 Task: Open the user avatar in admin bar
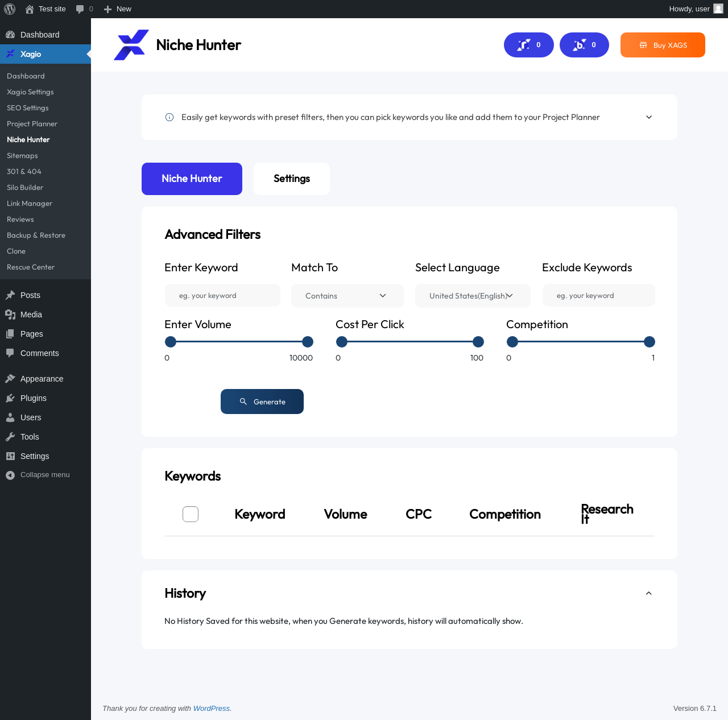(x=718, y=9)
